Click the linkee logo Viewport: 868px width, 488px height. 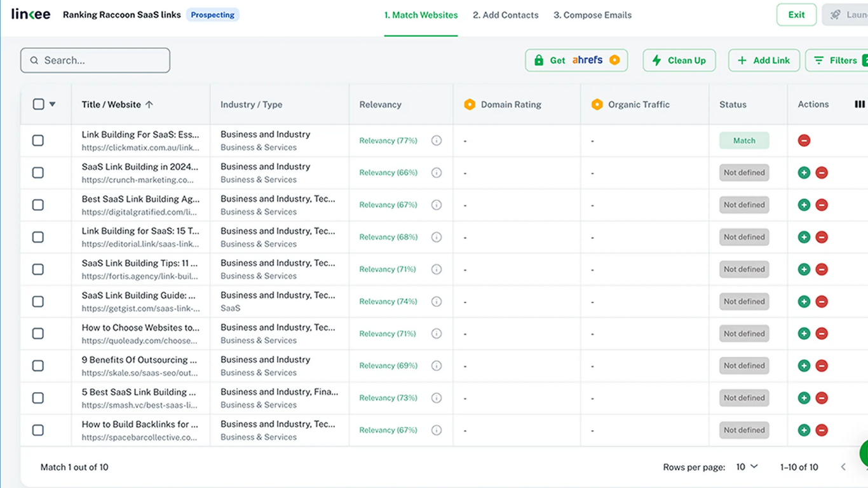point(31,15)
